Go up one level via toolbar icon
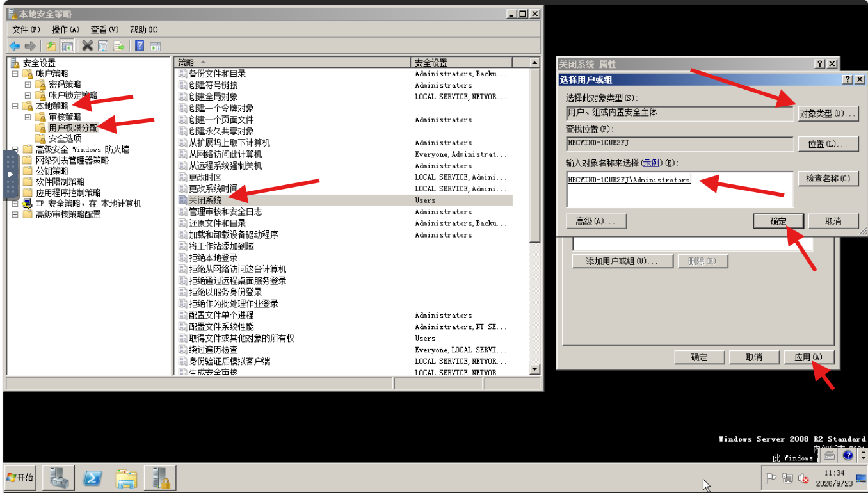 (x=51, y=46)
